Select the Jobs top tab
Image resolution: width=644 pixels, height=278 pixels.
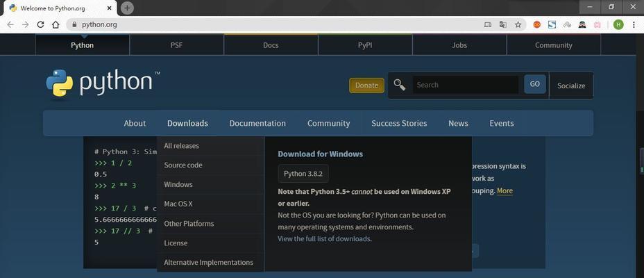459,45
